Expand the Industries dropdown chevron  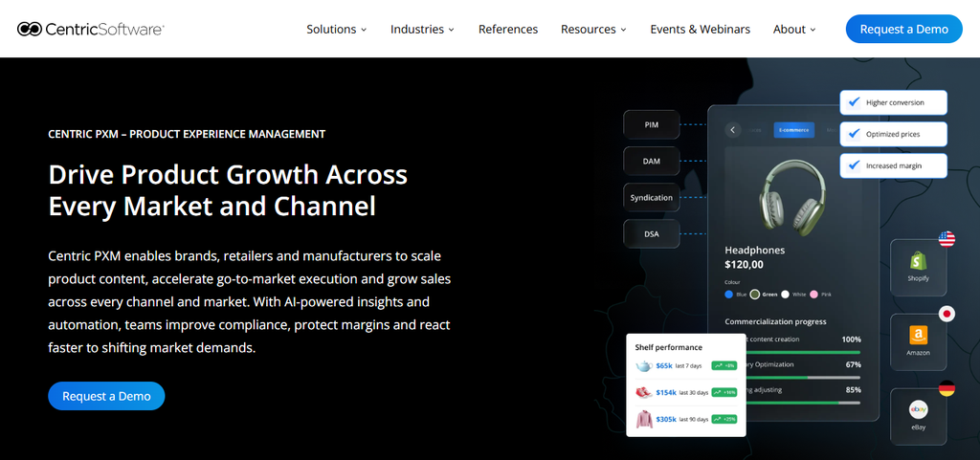pyautogui.click(x=452, y=30)
